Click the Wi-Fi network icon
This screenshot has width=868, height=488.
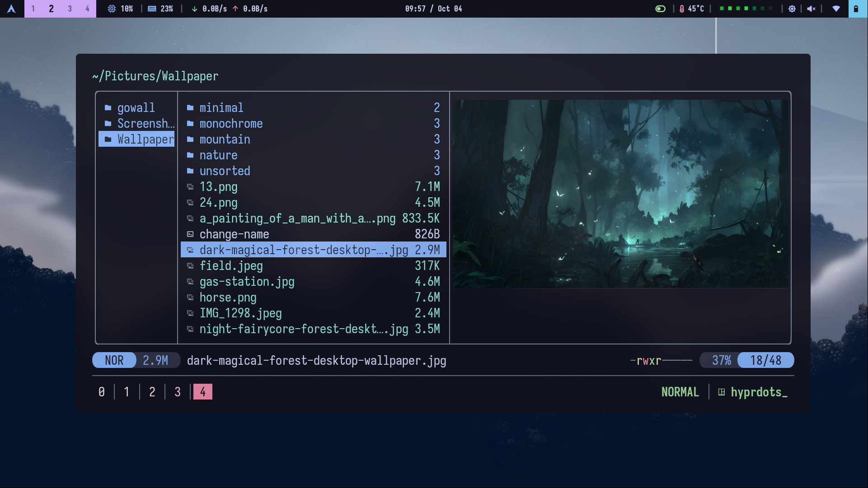tap(836, 9)
